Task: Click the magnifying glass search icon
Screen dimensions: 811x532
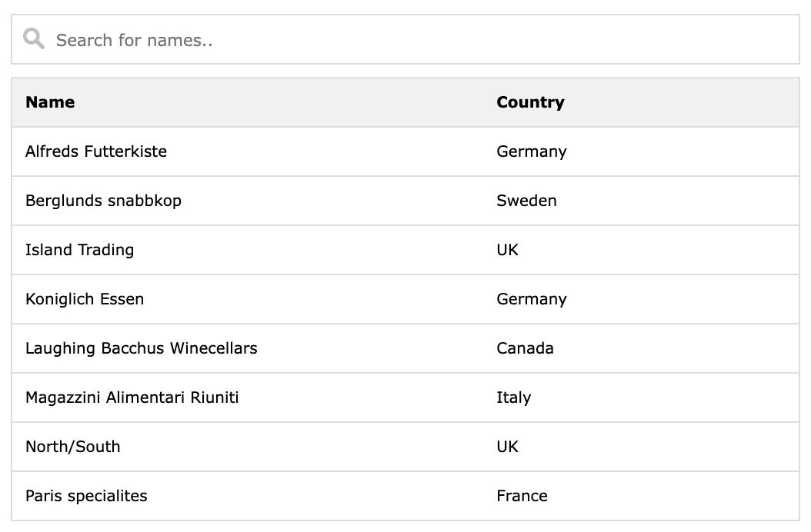Action: (34, 38)
